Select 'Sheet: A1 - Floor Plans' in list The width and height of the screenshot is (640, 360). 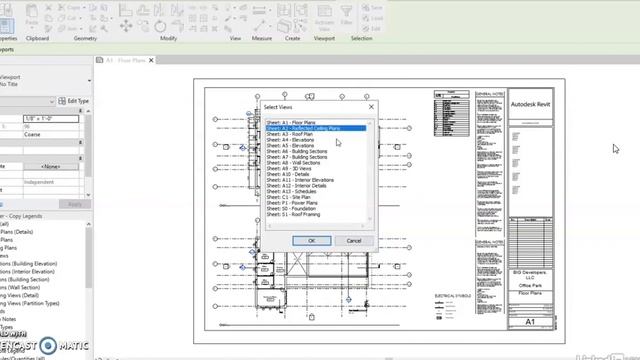(291, 122)
